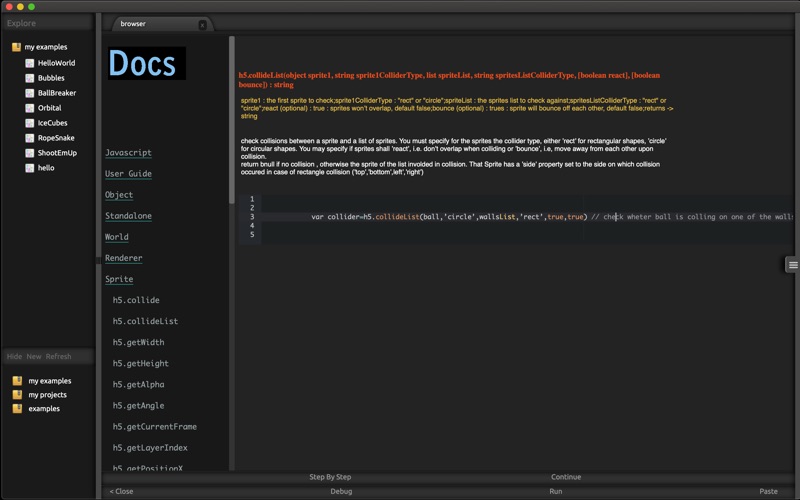Screen dimensions: 800x500
Task: Show h5.collideList documentation
Action: pos(145,321)
